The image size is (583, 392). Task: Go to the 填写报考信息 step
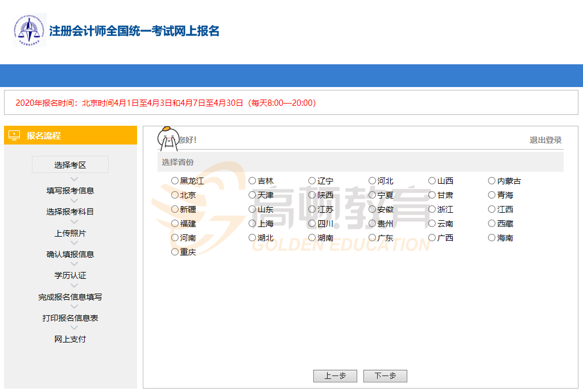tap(70, 191)
